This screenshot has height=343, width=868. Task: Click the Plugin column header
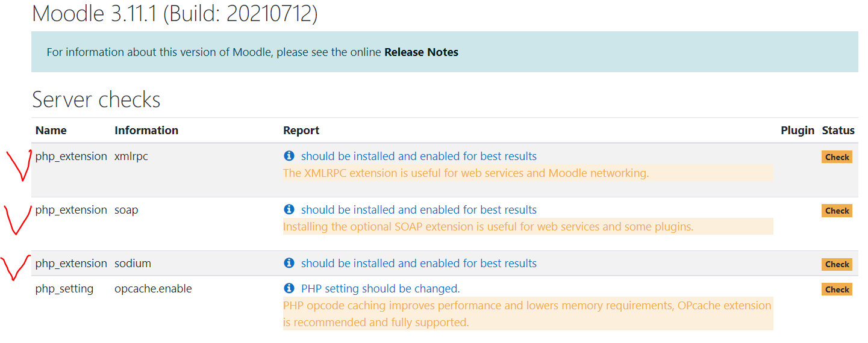(x=798, y=131)
